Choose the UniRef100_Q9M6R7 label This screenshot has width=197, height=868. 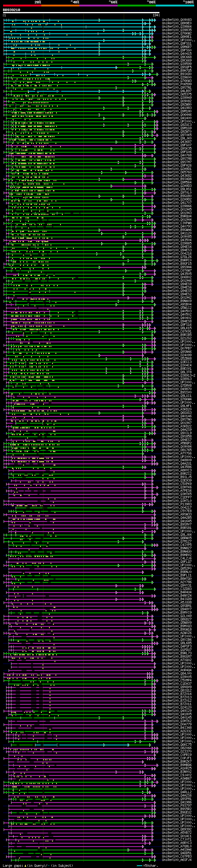click(177, 47)
